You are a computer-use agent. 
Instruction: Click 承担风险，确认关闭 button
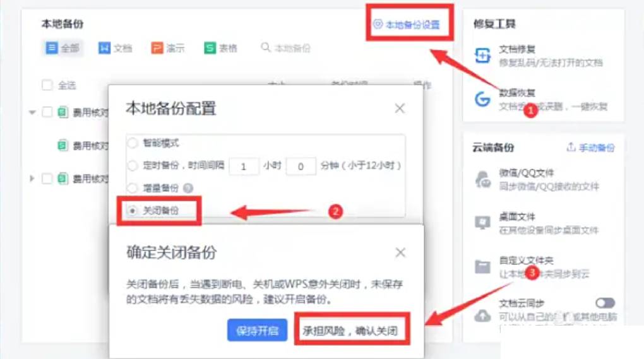tap(351, 330)
